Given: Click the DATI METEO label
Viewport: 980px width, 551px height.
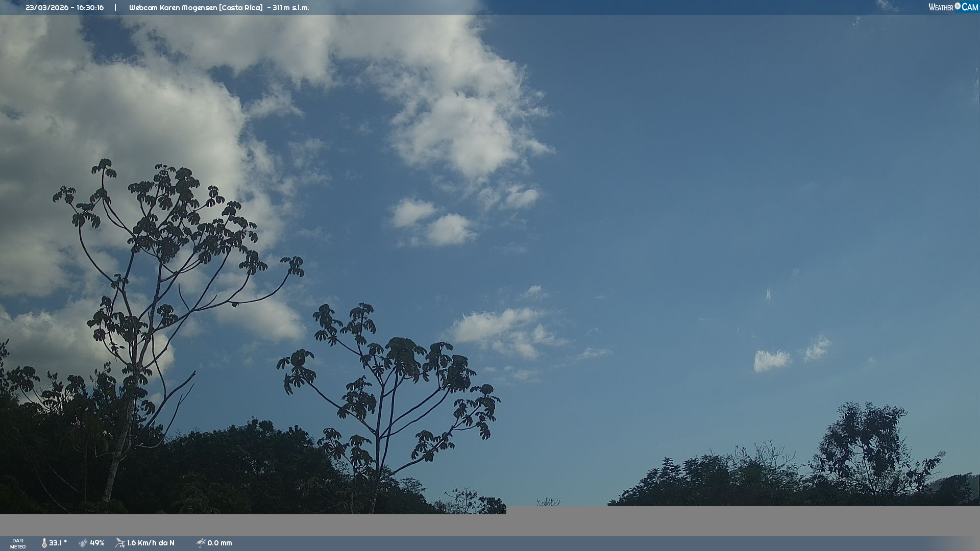Looking at the screenshot, I should (x=18, y=543).
